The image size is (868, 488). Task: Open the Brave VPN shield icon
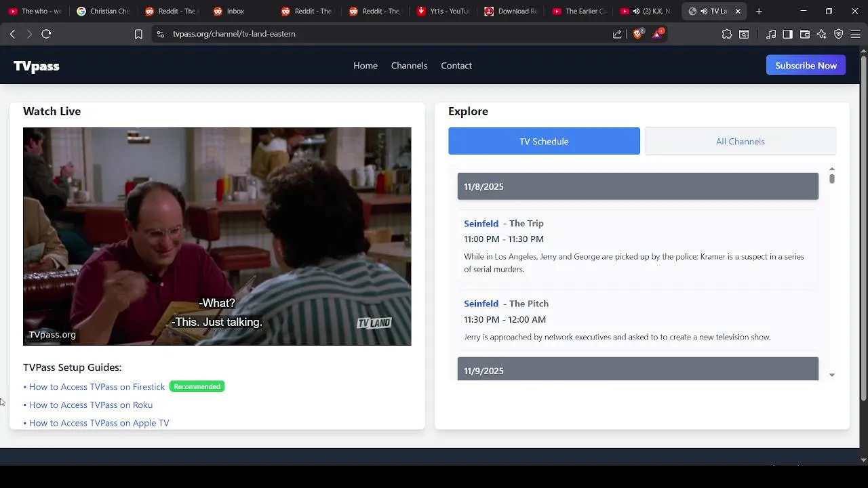click(x=839, y=34)
